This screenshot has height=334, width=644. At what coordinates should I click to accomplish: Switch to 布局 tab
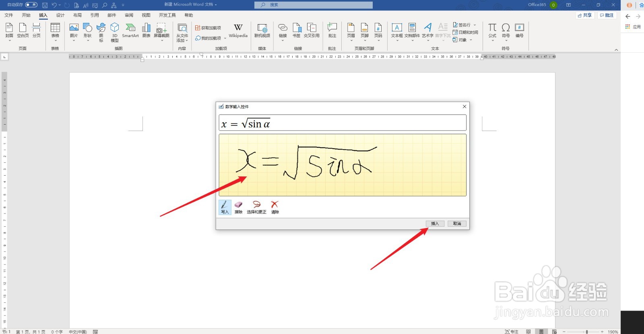[x=77, y=15]
